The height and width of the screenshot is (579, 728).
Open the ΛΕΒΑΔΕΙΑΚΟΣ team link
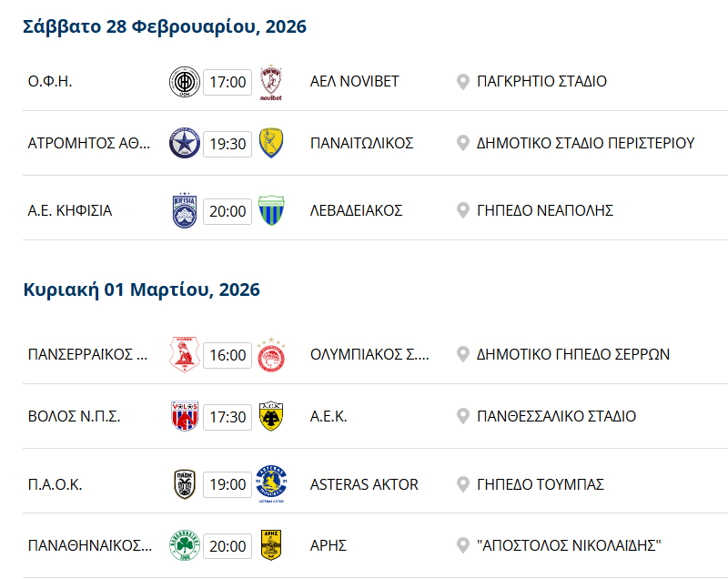tap(356, 210)
